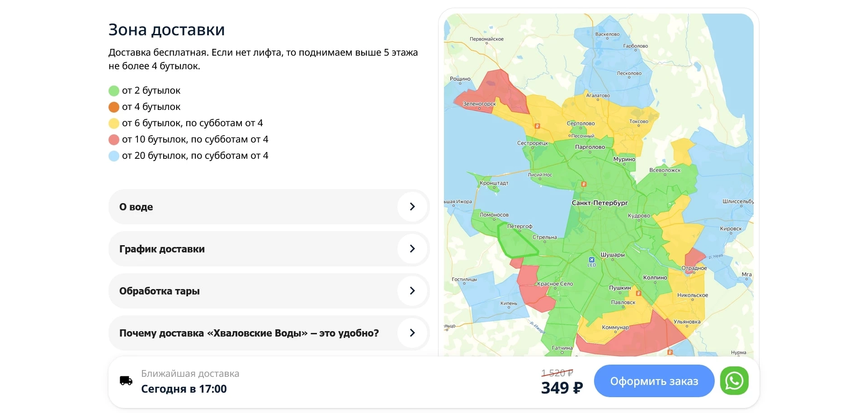
Task: Click the discounted price '349 ₽'
Action: click(561, 388)
